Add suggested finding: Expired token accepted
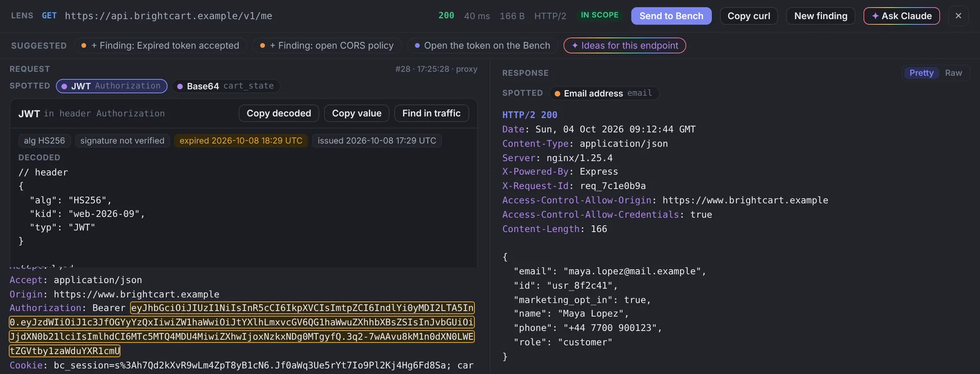The height and width of the screenshot is (374, 980). click(x=160, y=45)
